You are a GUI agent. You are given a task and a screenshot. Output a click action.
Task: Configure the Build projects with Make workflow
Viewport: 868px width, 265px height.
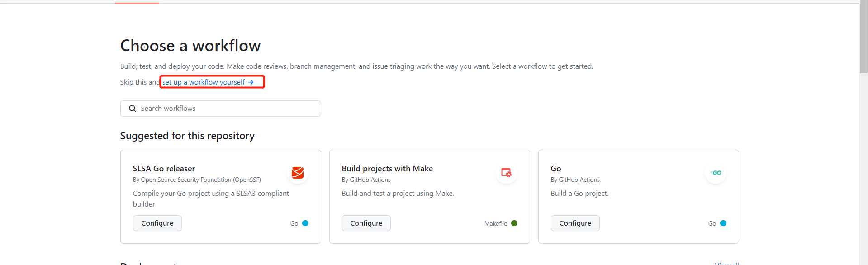click(x=366, y=223)
